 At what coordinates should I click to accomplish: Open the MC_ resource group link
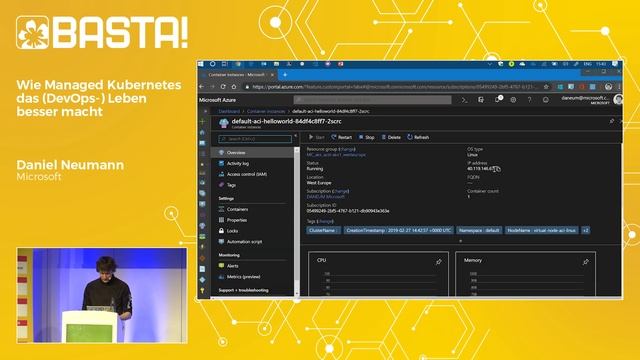[336, 155]
